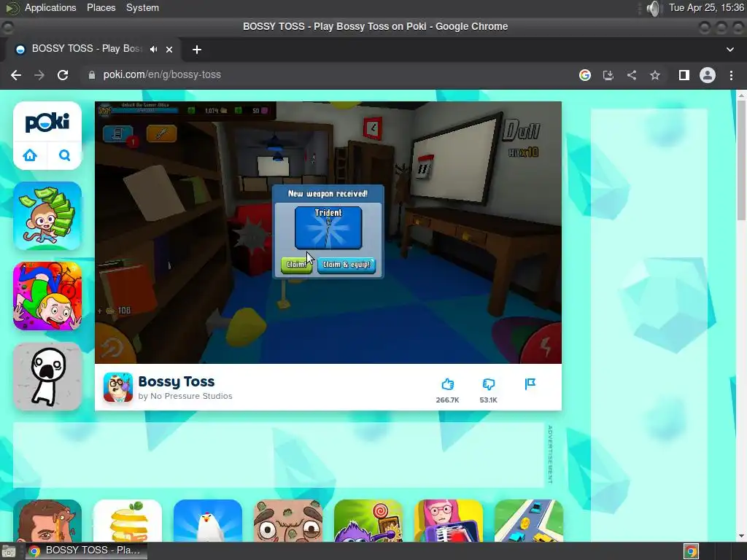Select the Trident weapon card
The width and height of the screenshot is (747, 560).
click(x=328, y=227)
